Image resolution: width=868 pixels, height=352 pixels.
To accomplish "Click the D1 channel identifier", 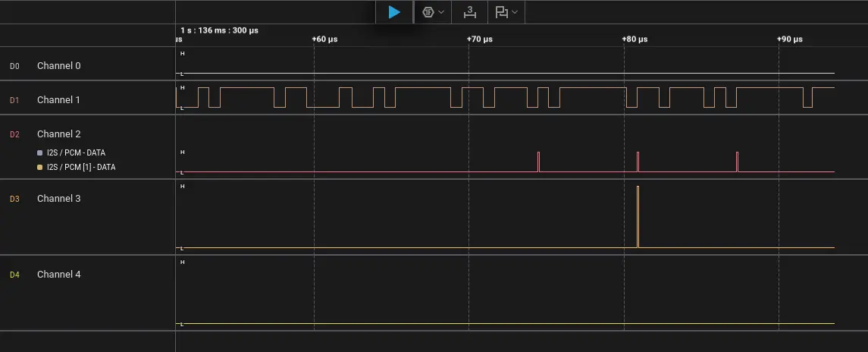I will (14, 100).
